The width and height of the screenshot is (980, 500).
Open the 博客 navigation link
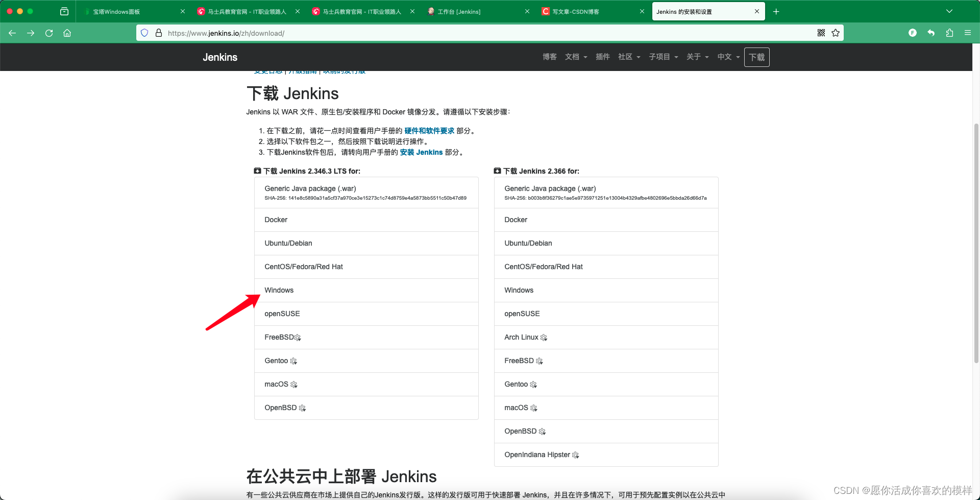pos(550,57)
